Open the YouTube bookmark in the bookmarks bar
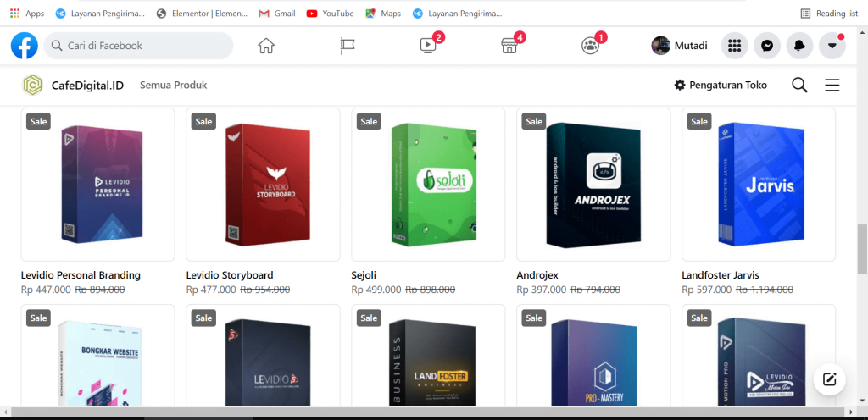 (x=330, y=14)
